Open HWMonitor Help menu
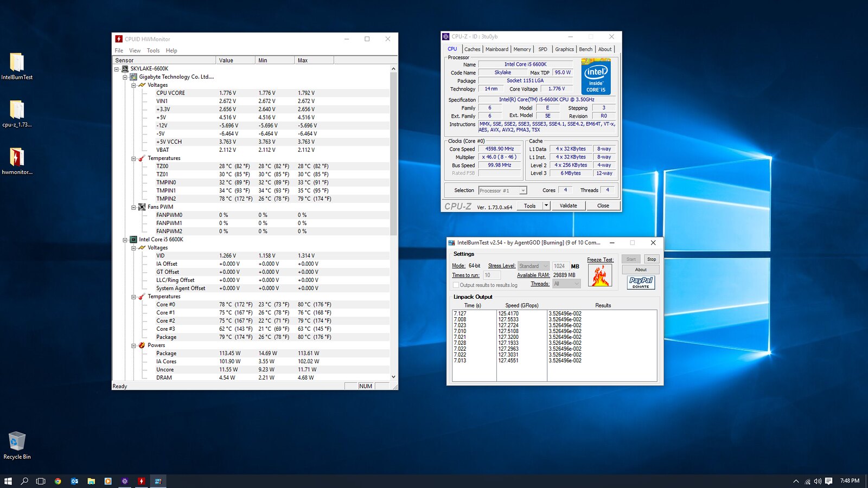Image resolution: width=868 pixels, height=488 pixels. (171, 50)
